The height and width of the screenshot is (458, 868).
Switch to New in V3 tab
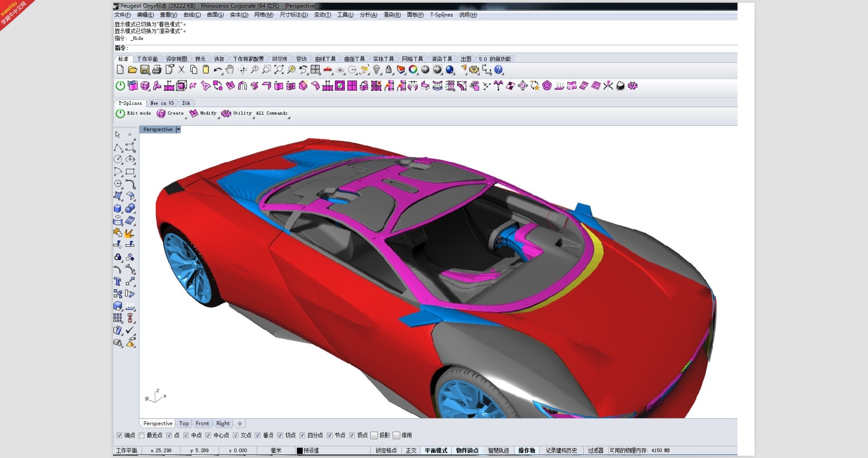point(162,103)
